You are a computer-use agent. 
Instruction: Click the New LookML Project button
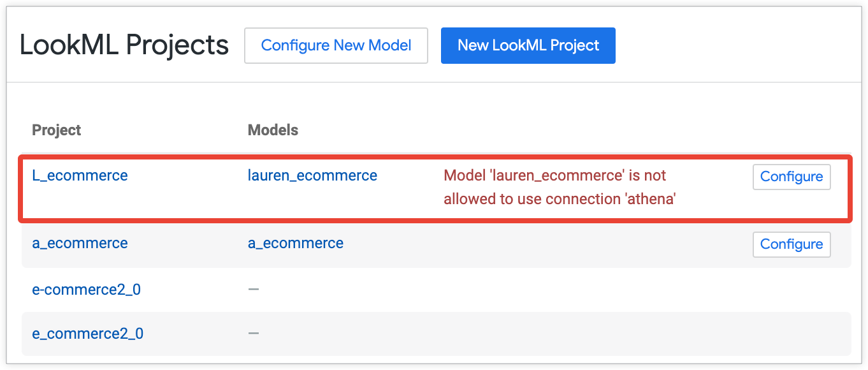(x=528, y=45)
